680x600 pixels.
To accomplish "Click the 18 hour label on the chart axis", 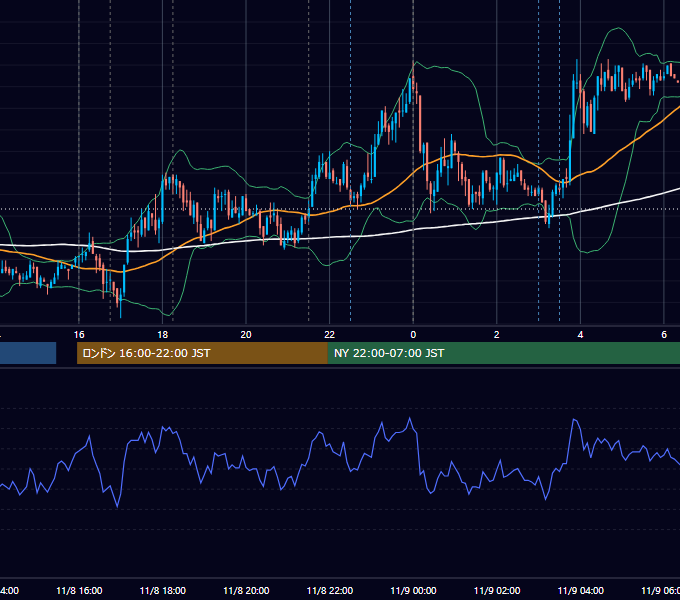I will [x=163, y=335].
